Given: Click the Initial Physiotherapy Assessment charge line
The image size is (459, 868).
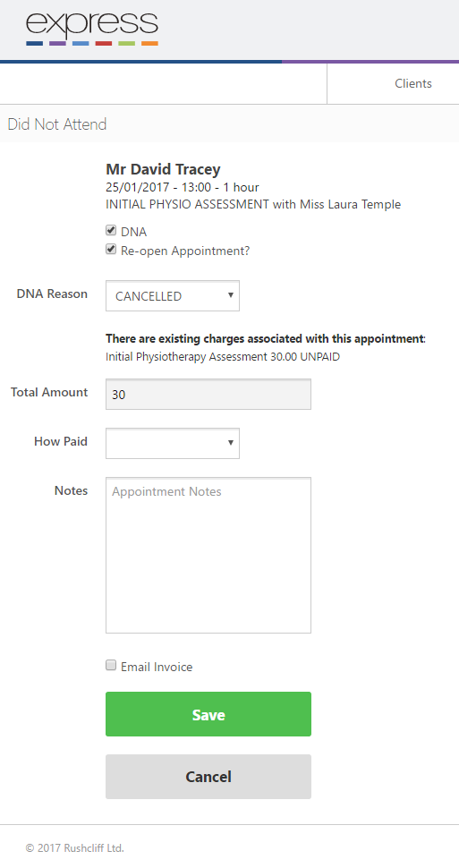Looking at the screenshot, I should click(223, 357).
